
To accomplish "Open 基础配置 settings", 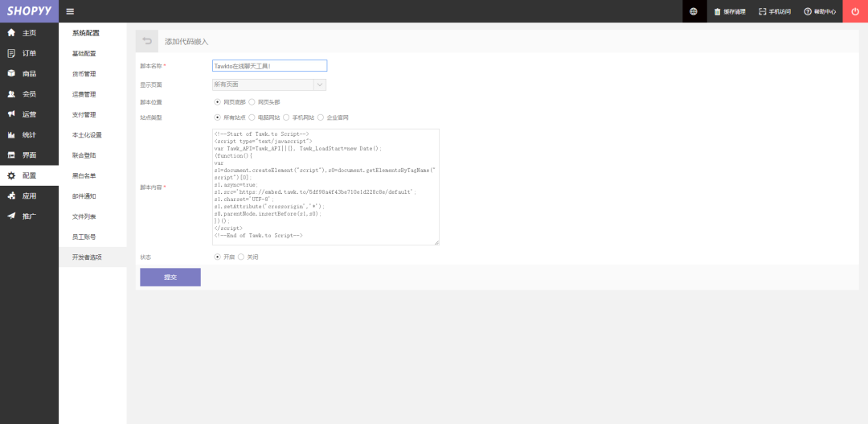I will tap(84, 54).
